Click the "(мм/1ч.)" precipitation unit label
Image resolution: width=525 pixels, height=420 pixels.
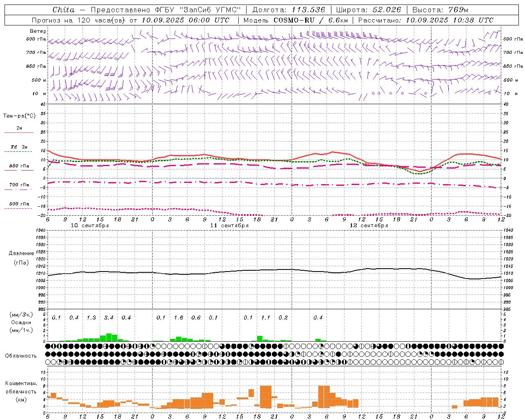[x=21, y=330]
